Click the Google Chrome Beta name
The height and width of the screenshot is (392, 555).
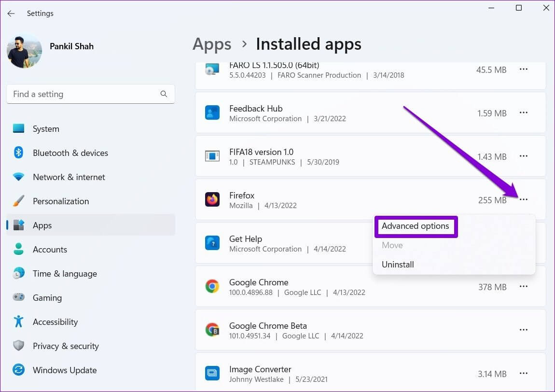click(268, 326)
